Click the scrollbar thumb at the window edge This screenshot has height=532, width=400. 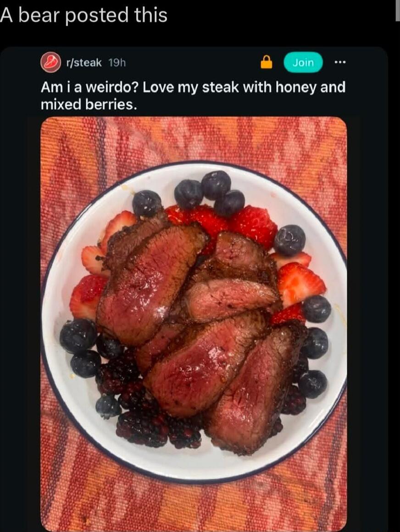tap(398, 10)
